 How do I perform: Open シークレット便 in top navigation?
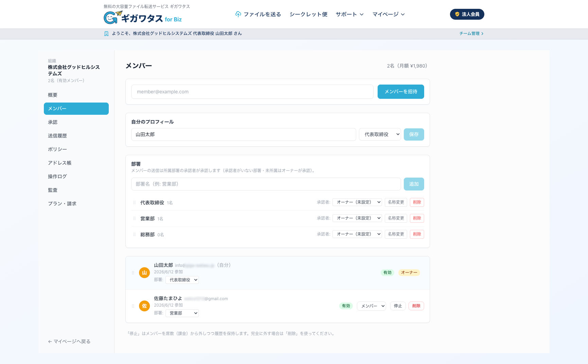coord(308,14)
